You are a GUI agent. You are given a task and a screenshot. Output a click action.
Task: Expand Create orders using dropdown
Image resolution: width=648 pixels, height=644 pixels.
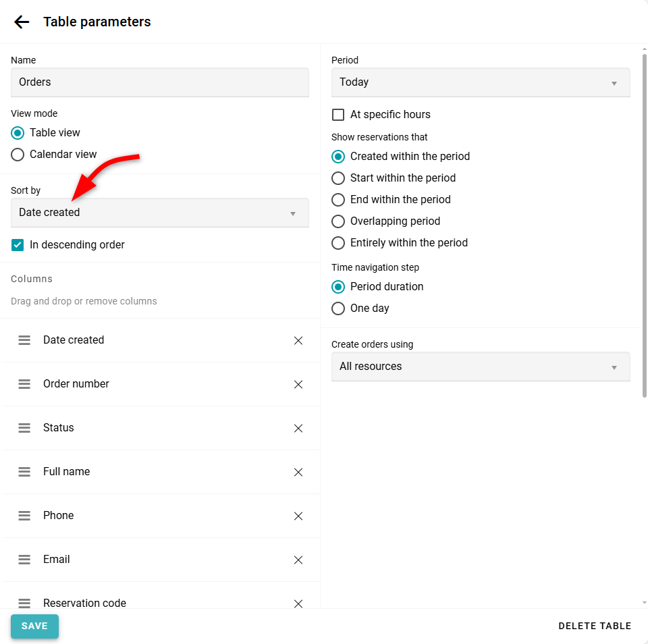(481, 367)
